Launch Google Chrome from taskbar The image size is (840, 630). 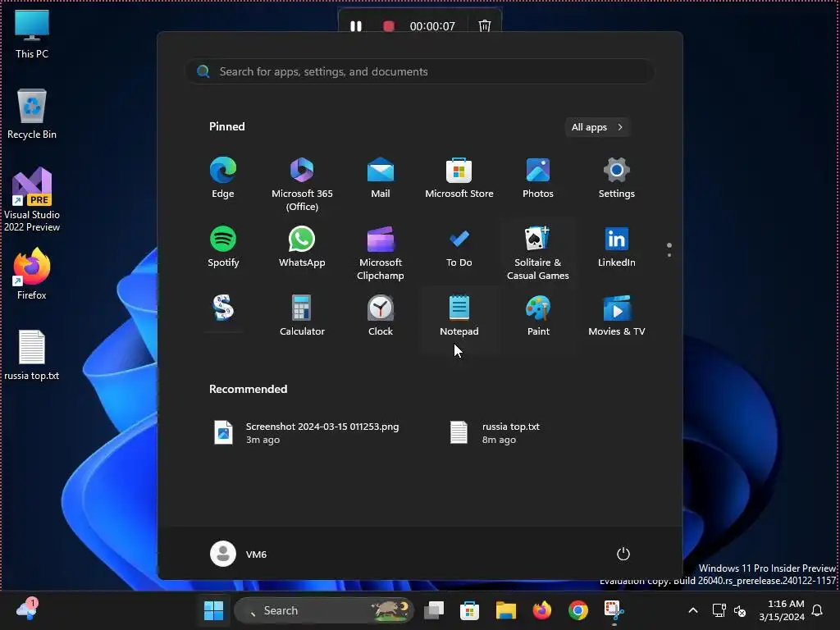tap(578, 610)
